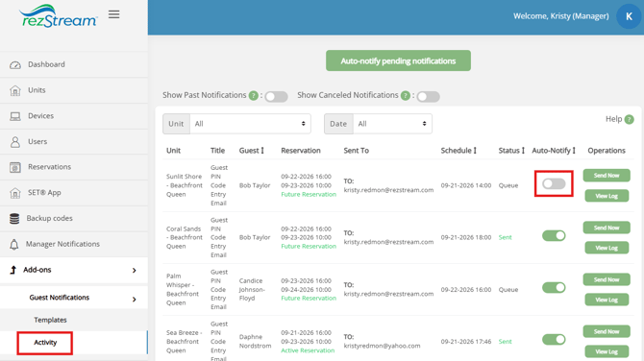Open the Activity menu item
The height and width of the screenshot is (361, 644).
(45, 343)
